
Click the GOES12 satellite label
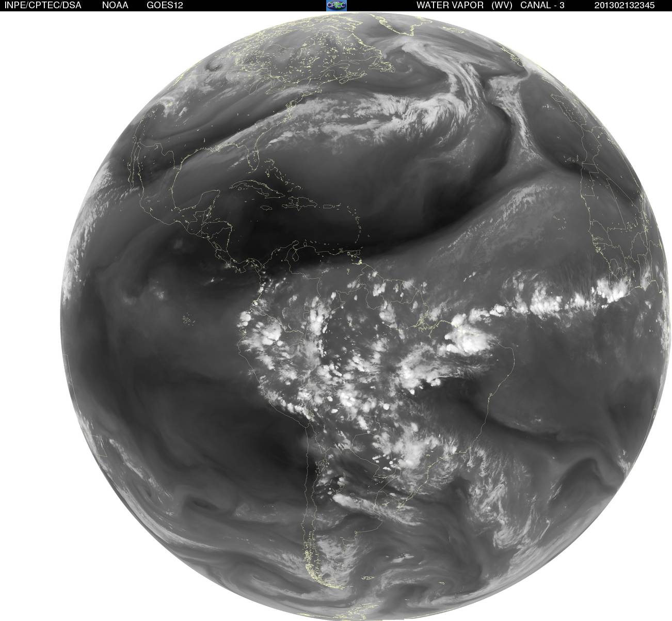[165, 5]
